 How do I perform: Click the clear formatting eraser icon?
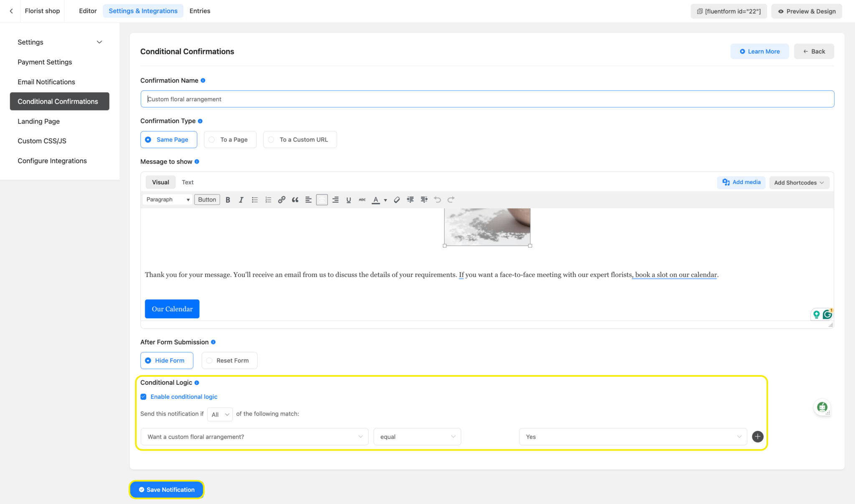(x=397, y=200)
